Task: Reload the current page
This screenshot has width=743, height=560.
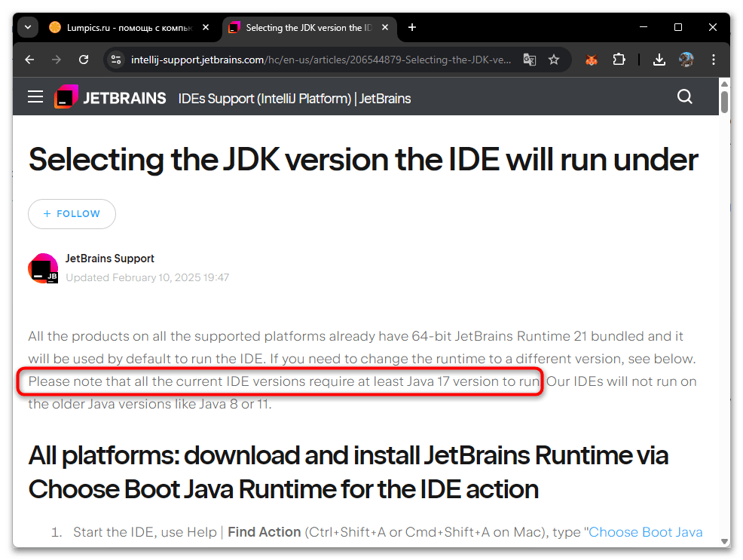Action: tap(84, 60)
